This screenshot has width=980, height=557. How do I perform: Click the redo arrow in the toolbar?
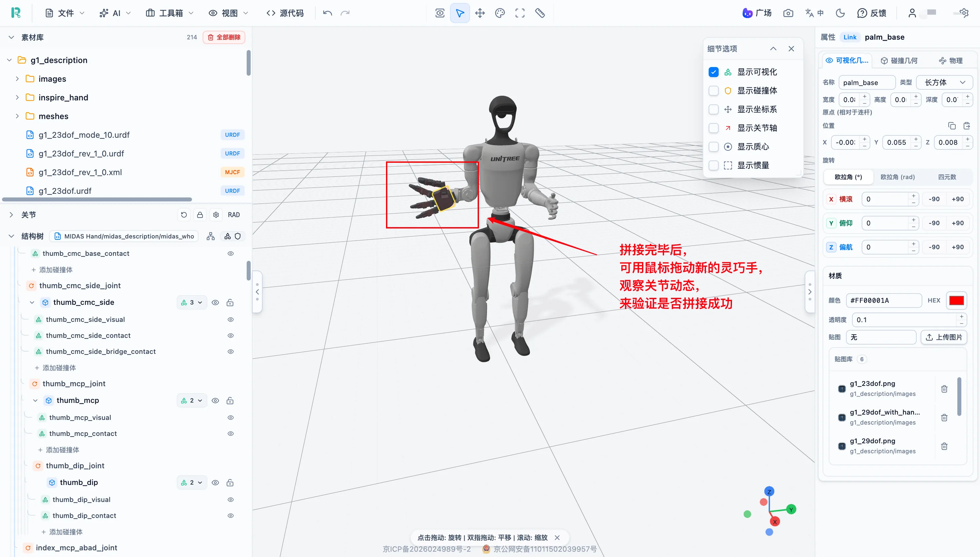point(345,13)
